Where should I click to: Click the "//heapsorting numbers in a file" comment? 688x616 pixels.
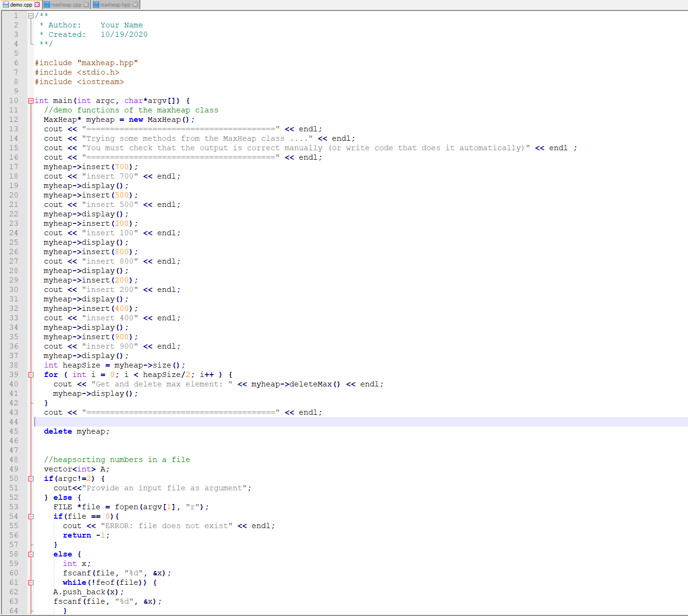coord(117,460)
